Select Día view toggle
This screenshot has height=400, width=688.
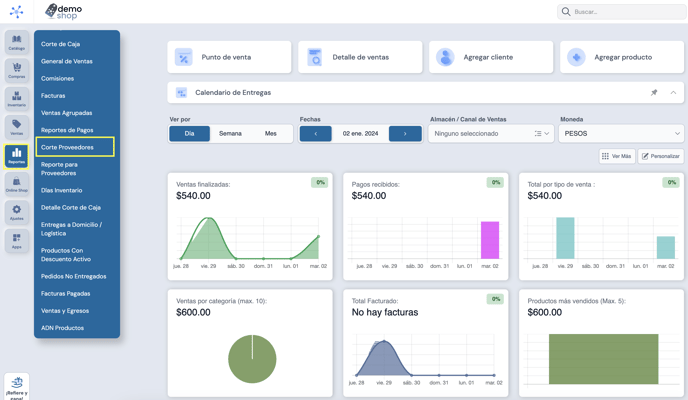(190, 133)
